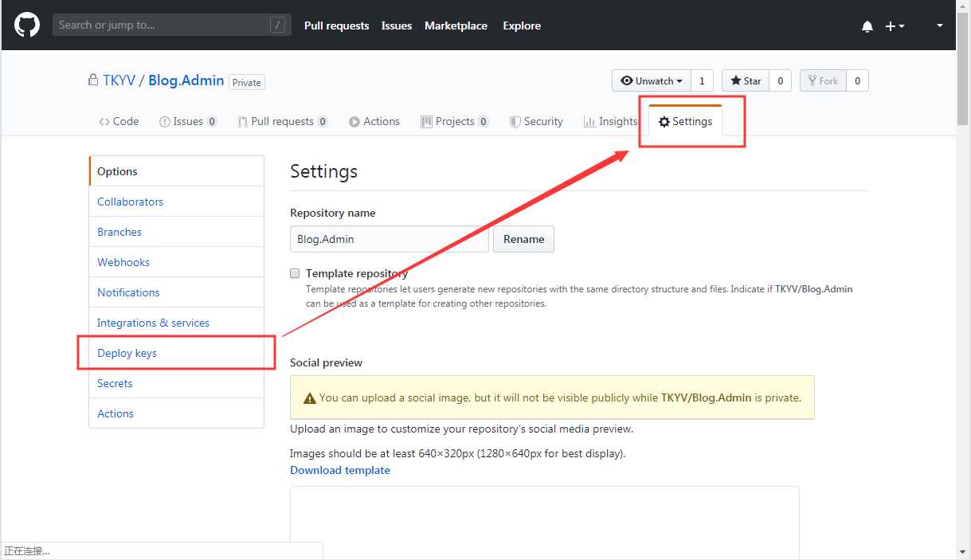Open Collaborators settings
This screenshot has width=971, height=560.
click(176, 202)
